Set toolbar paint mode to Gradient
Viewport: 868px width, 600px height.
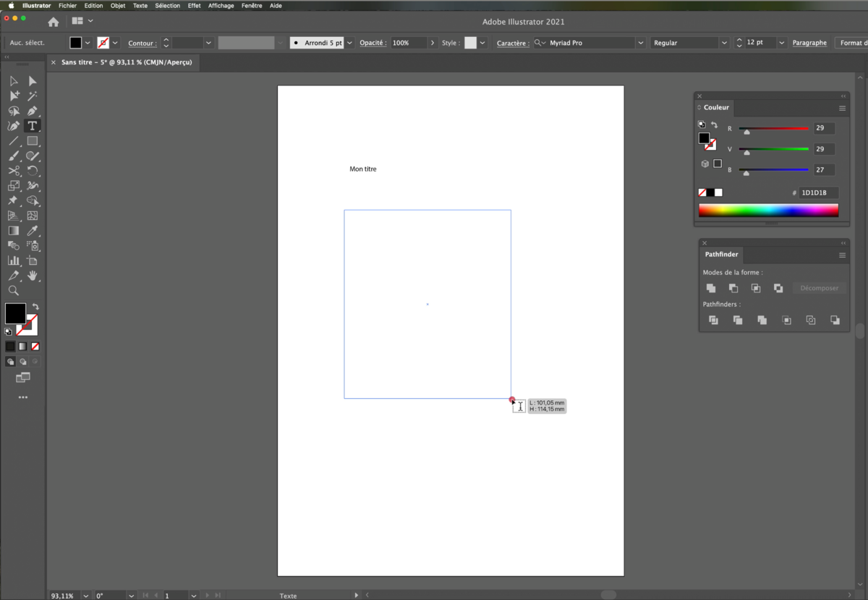[x=22, y=347]
